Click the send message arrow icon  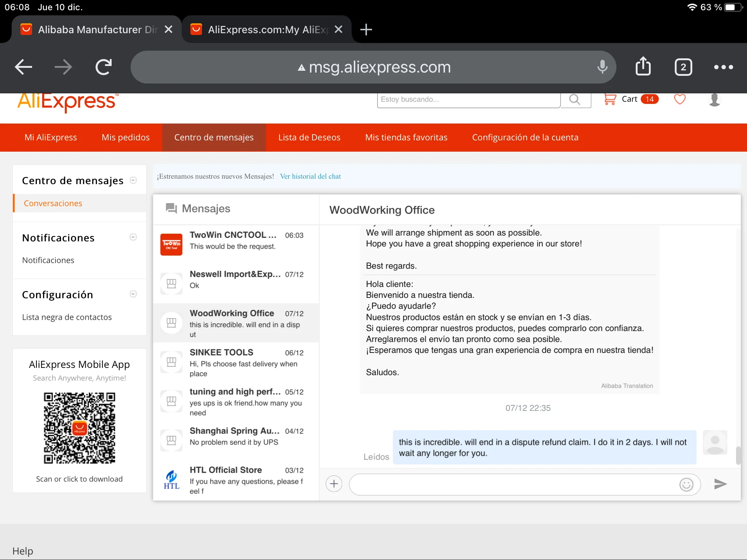[x=720, y=484]
